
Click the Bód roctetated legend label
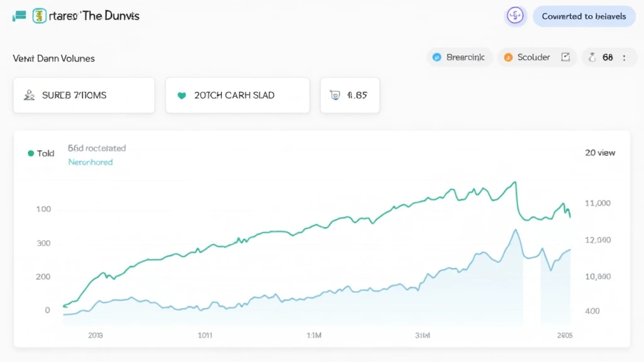[97, 148]
